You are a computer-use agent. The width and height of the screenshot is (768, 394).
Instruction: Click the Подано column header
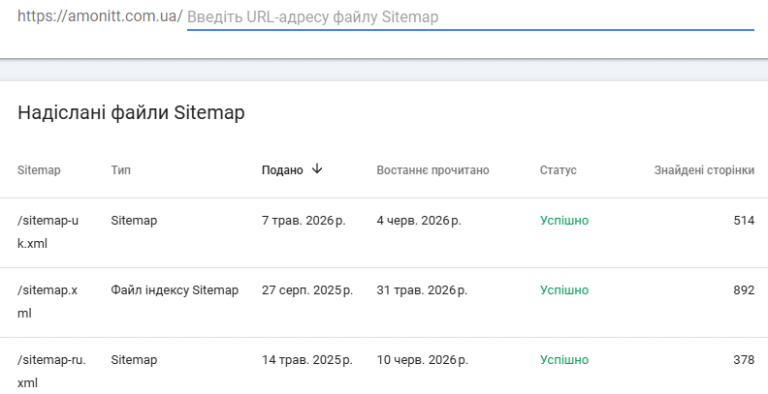(x=282, y=170)
